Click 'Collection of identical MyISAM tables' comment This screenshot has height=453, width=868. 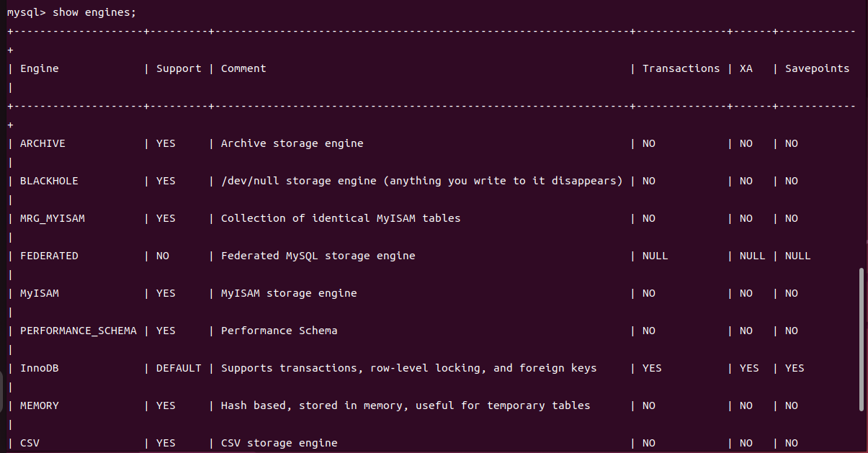tap(341, 218)
